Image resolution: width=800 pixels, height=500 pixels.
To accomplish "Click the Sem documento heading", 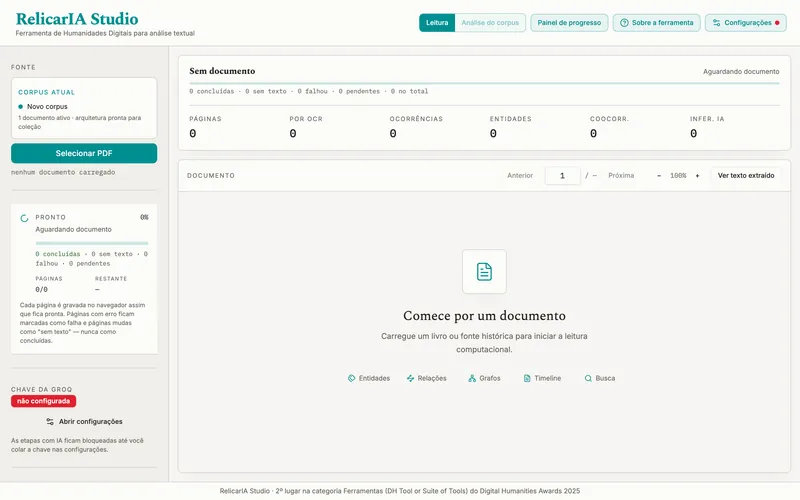I will point(222,71).
